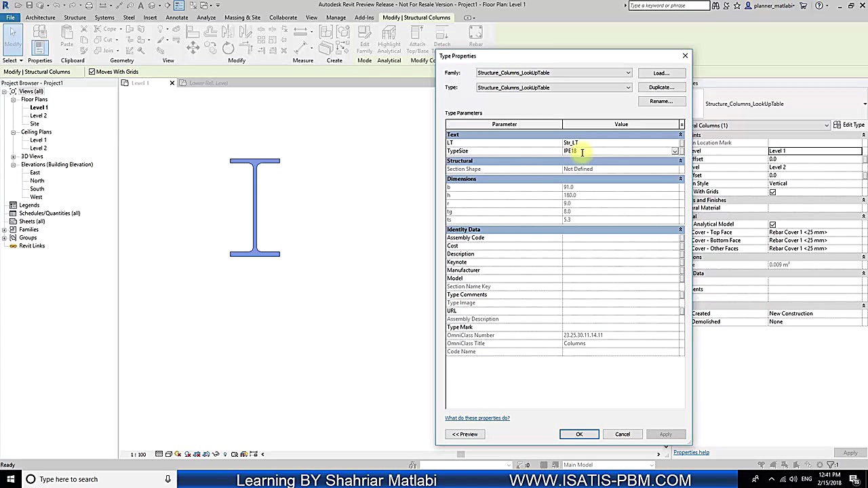Uncheck the Enable Analytical Model checkbox
Image resolution: width=868 pixels, height=488 pixels.
[x=772, y=224]
